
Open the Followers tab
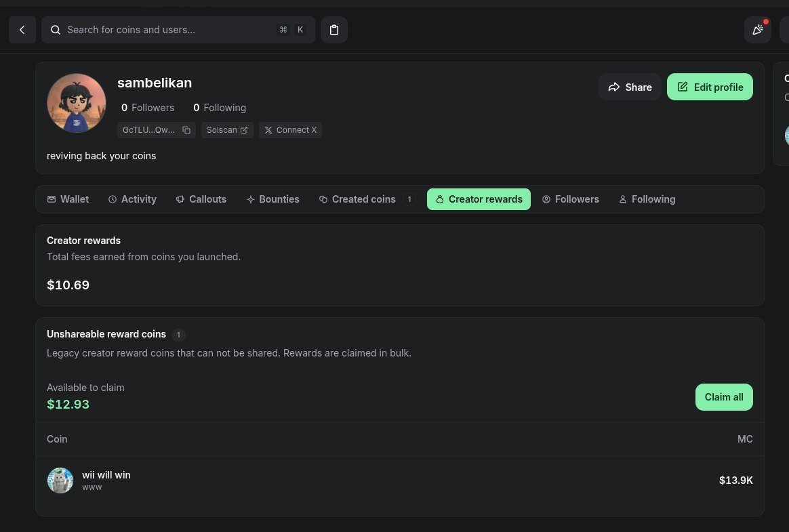click(x=571, y=199)
